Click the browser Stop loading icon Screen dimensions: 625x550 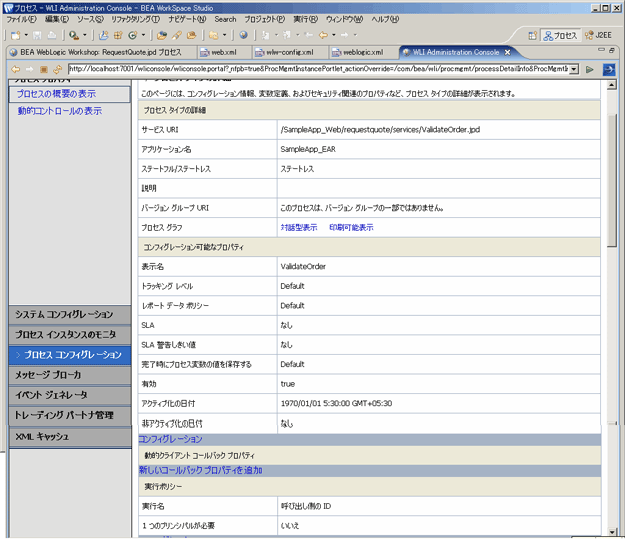tap(43, 69)
